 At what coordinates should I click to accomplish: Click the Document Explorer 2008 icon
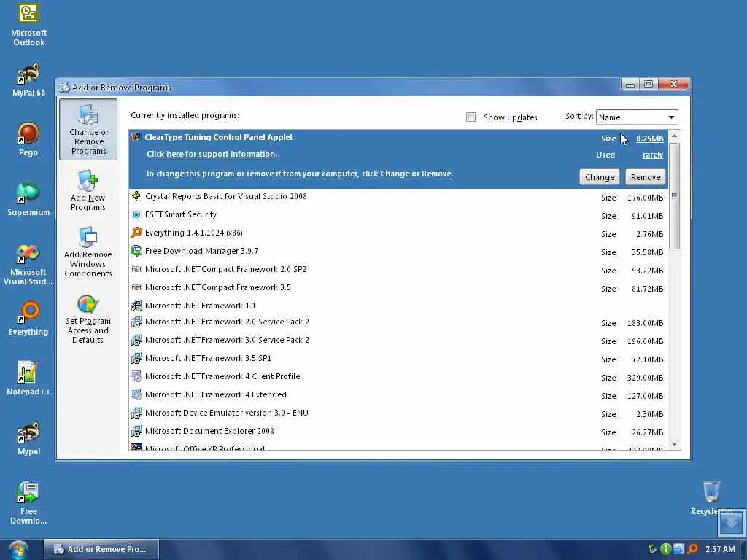click(x=136, y=431)
